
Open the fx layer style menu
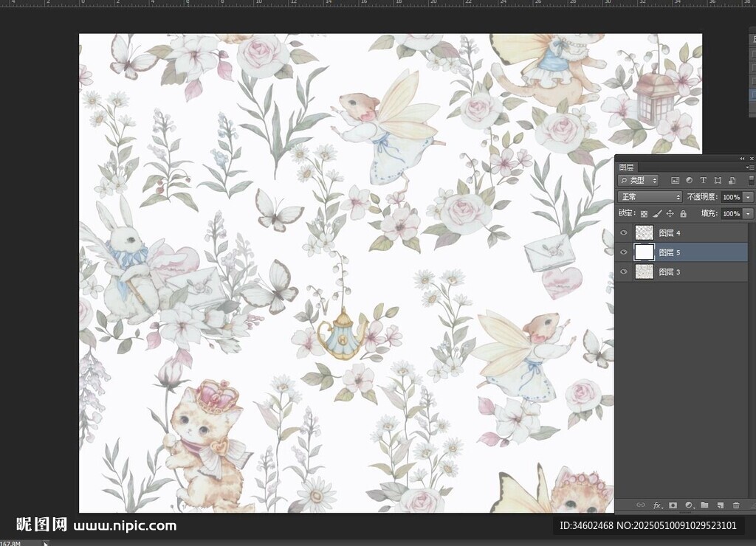click(657, 505)
